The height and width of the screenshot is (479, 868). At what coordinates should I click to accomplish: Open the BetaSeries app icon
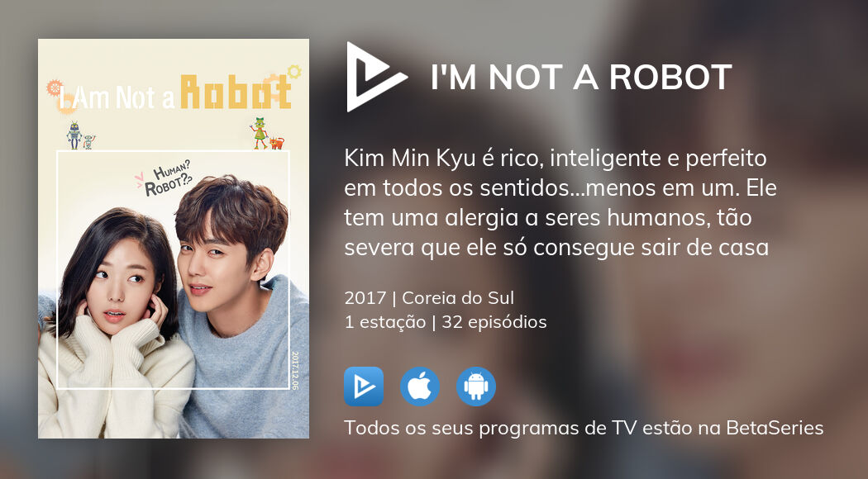(x=364, y=387)
